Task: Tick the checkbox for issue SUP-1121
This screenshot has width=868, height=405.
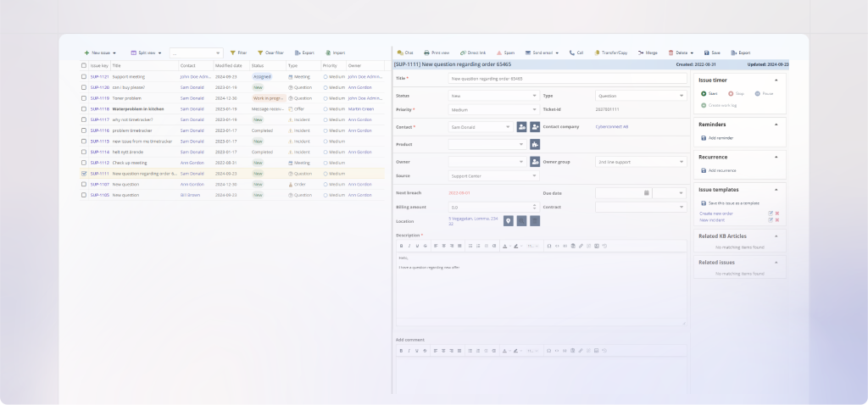Action: (84, 77)
